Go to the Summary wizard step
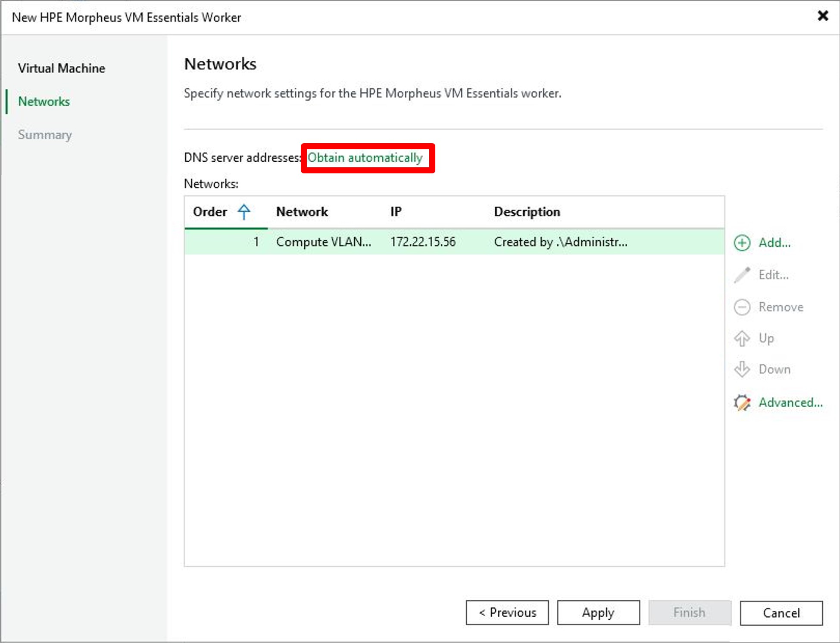This screenshot has width=840, height=643. [x=45, y=135]
